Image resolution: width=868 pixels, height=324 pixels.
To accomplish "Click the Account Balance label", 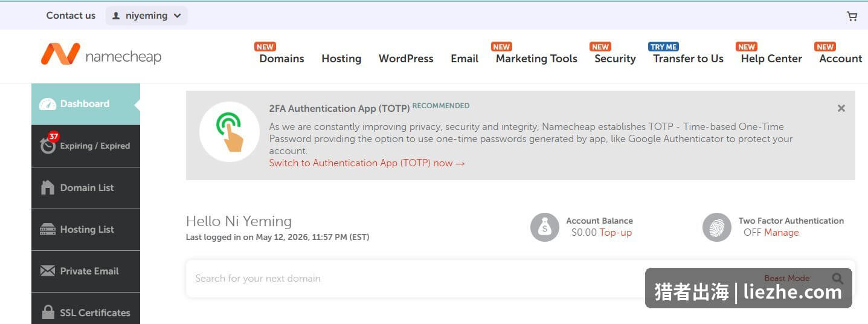I will 599,221.
